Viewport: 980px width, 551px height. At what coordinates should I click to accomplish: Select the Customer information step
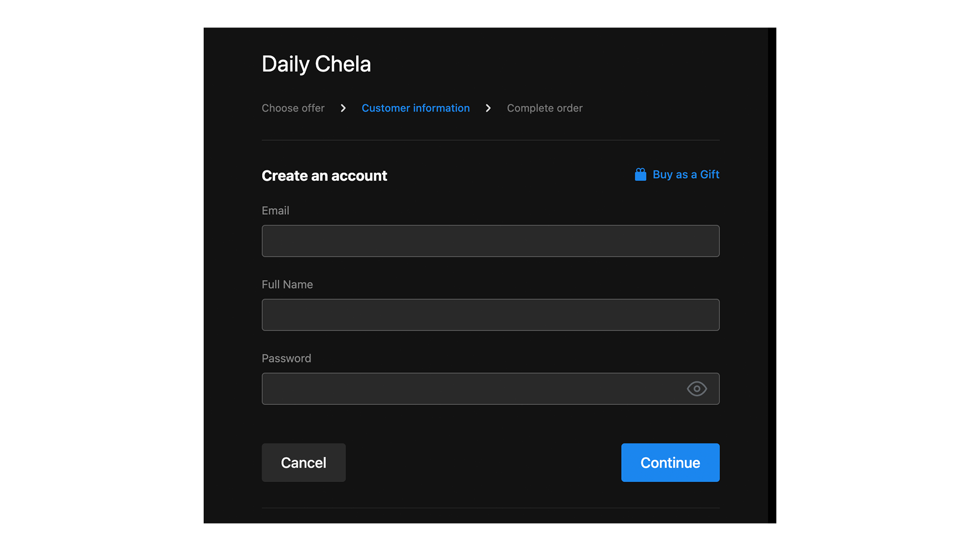pyautogui.click(x=415, y=108)
